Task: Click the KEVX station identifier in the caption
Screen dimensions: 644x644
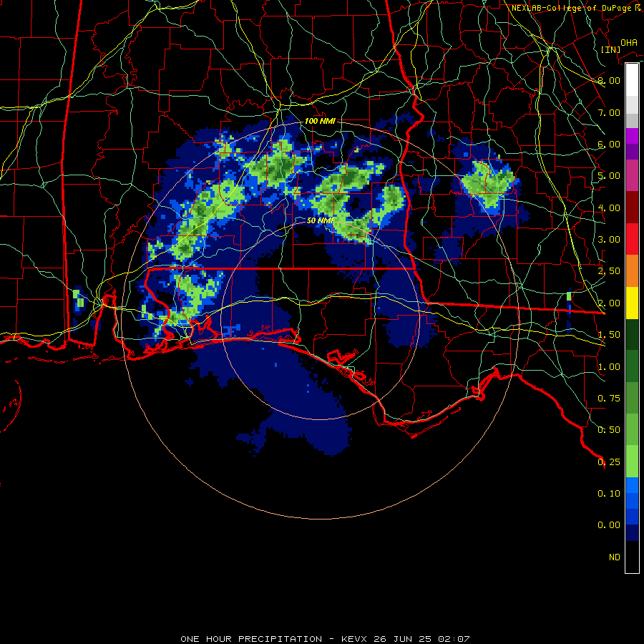Action: tap(355, 639)
